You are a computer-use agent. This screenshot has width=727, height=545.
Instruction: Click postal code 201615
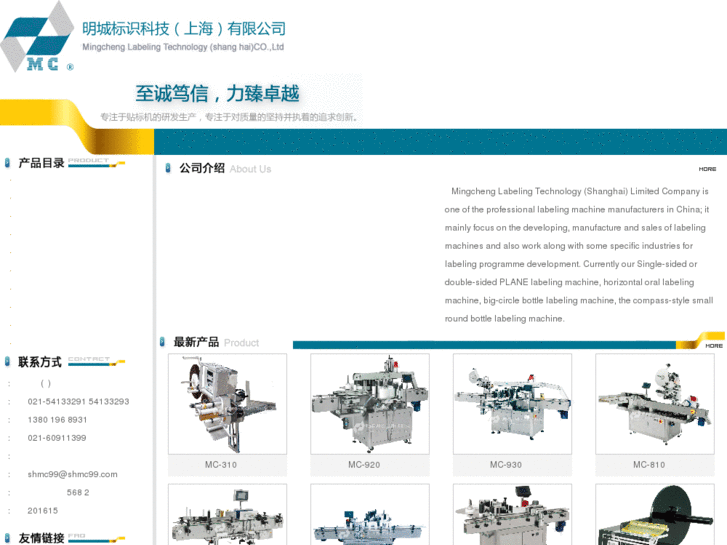tap(43, 511)
